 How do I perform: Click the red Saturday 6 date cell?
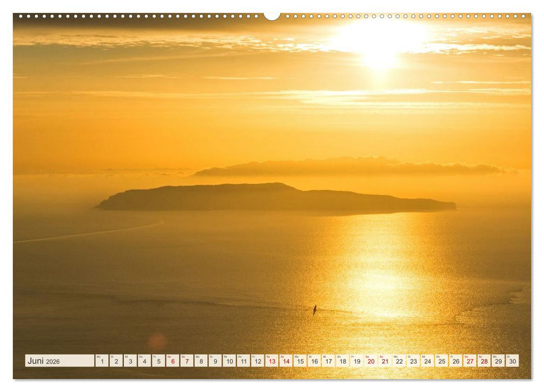(x=173, y=361)
